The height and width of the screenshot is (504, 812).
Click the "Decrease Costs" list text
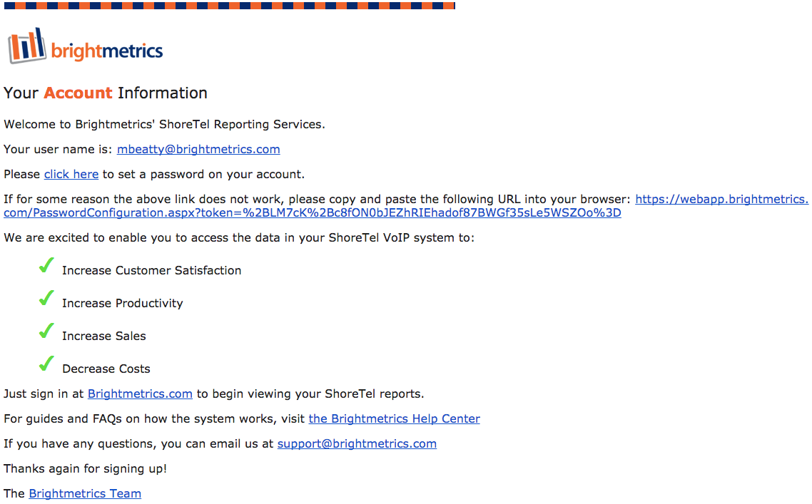[106, 369]
